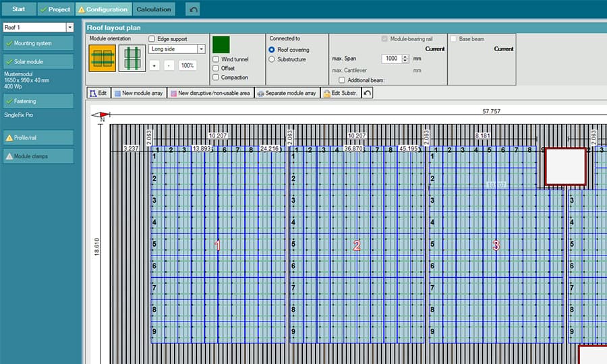Add New disruptive/non-usable area
The height and width of the screenshot is (364, 607).
tap(210, 93)
